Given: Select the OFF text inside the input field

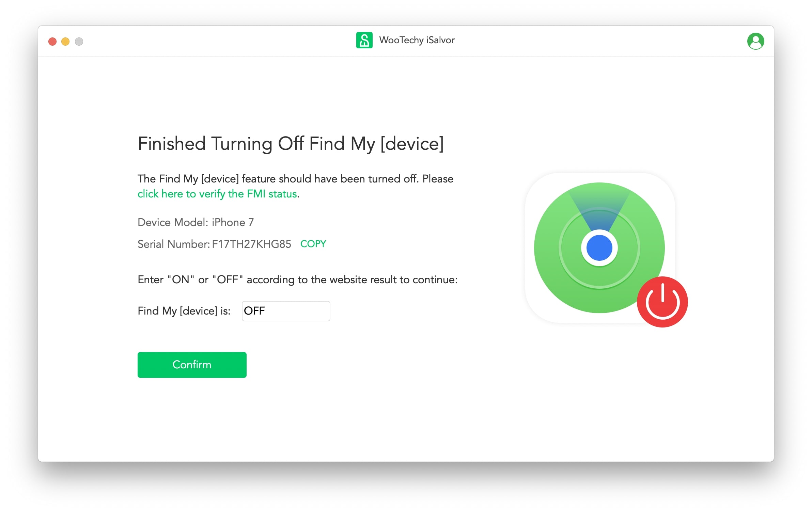Looking at the screenshot, I should pos(255,311).
